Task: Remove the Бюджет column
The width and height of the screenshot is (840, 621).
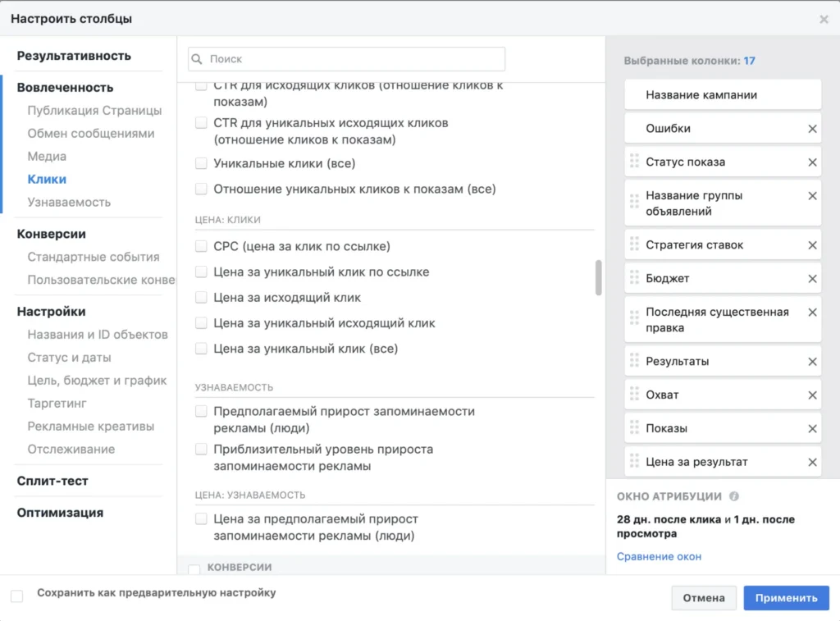Action: point(812,279)
